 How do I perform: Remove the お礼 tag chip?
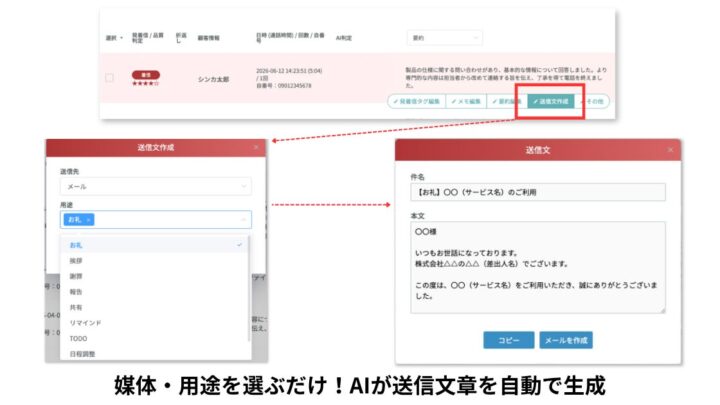pos(88,220)
